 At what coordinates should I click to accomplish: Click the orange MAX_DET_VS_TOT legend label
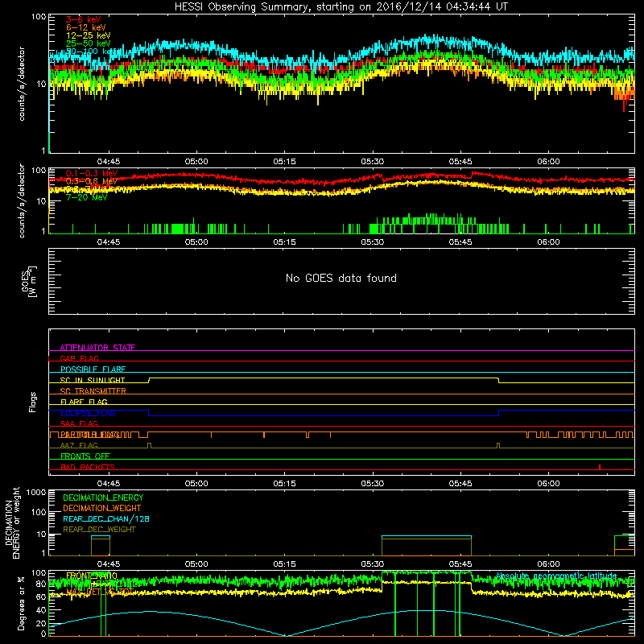click(x=100, y=592)
